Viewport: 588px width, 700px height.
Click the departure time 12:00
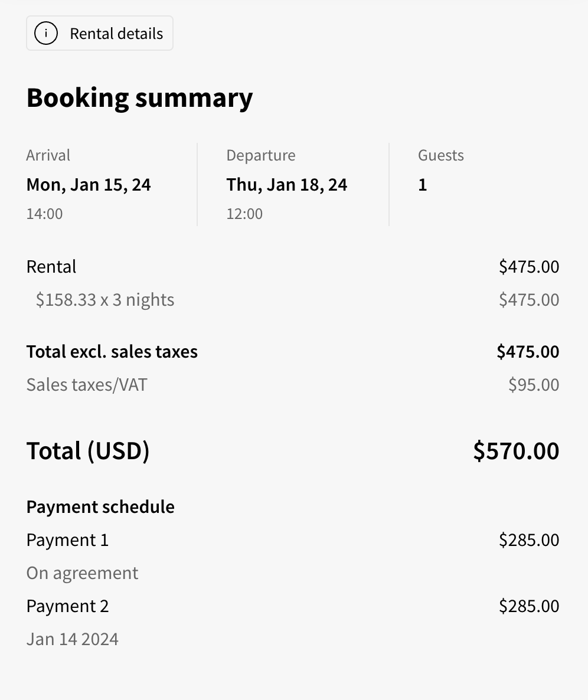point(244,214)
